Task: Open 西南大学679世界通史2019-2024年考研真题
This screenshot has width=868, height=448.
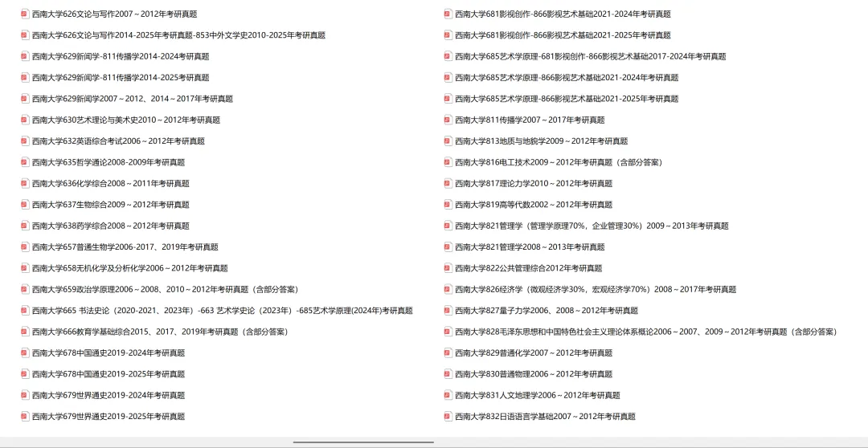Action: tap(108, 396)
